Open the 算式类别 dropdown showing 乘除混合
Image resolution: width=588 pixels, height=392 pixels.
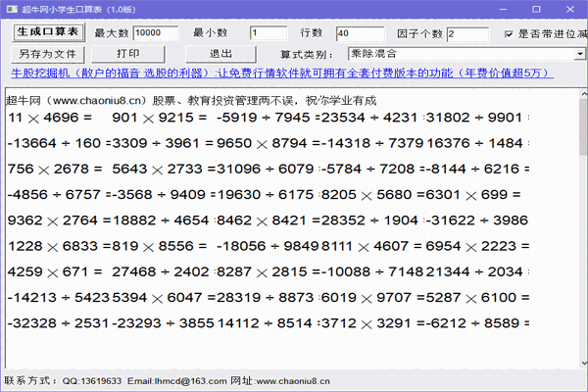click(x=466, y=54)
